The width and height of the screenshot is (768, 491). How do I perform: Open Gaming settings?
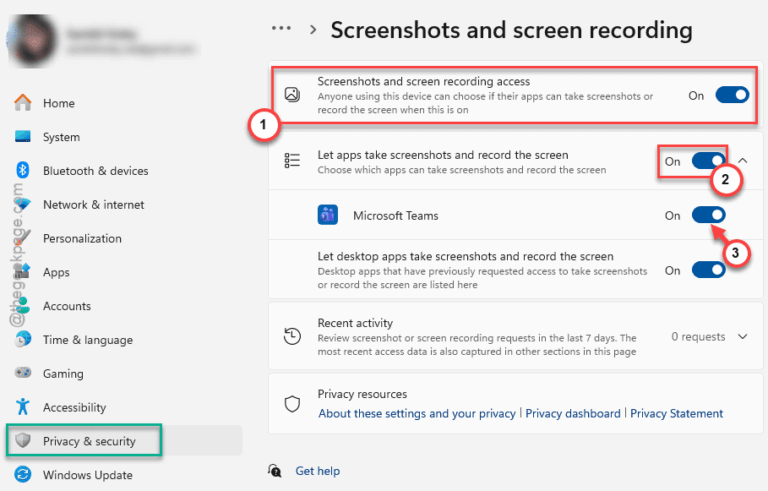point(63,374)
